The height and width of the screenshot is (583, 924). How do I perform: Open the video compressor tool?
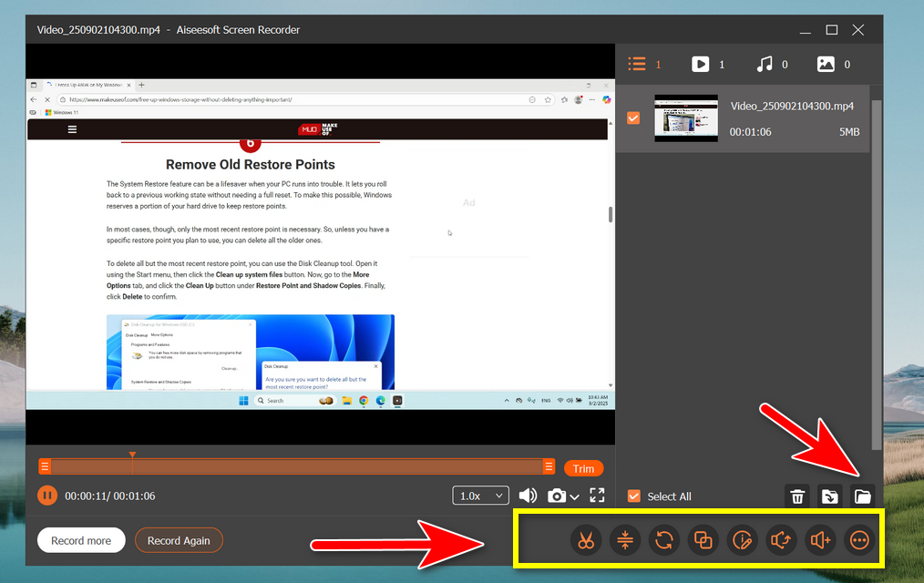coord(624,540)
